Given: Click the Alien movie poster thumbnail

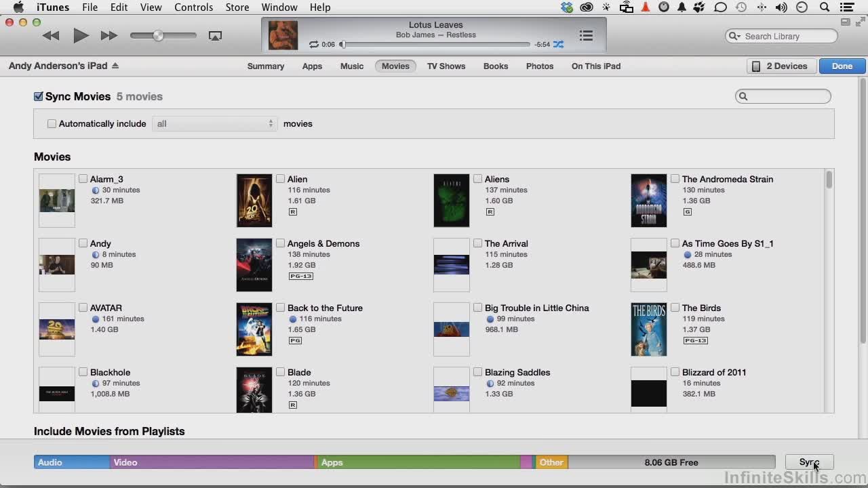Looking at the screenshot, I should [254, 201].
